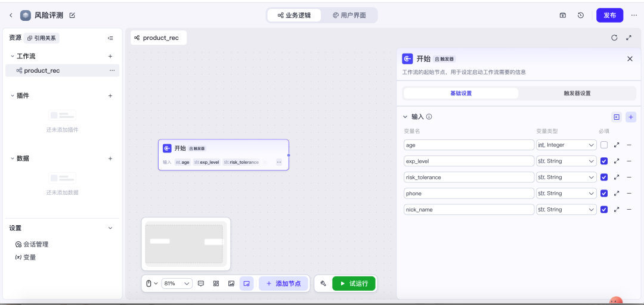Add an input variable with the plus button
644x305 pixels.
point(631,117)
